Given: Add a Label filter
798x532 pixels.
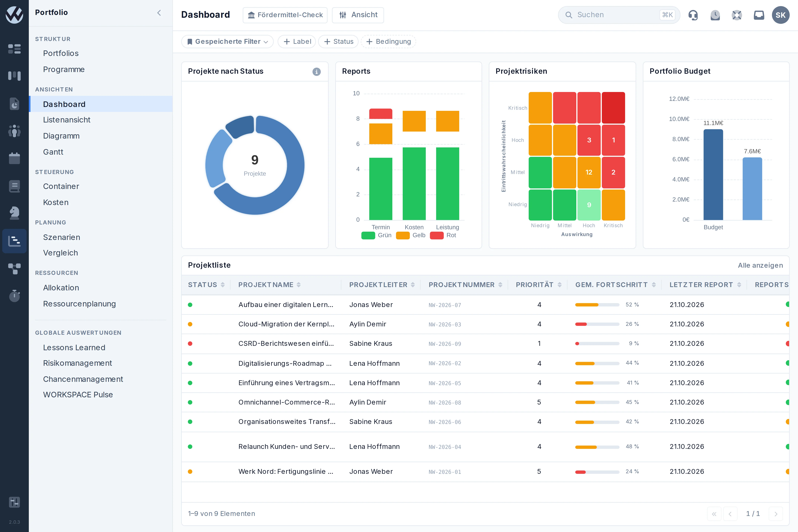Looking at the screenshot, I should click(297, 41).
